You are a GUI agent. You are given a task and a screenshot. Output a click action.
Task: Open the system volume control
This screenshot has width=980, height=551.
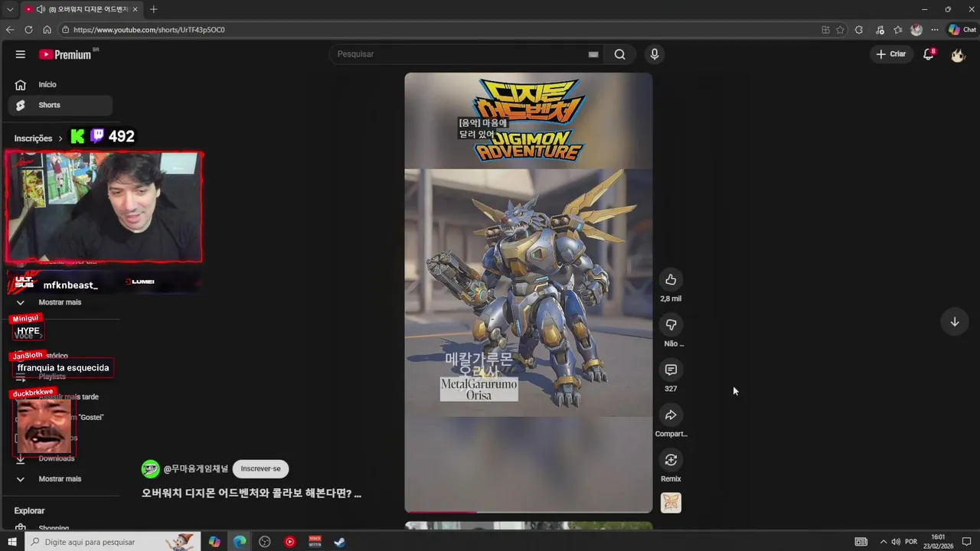[x=896, y=542]
